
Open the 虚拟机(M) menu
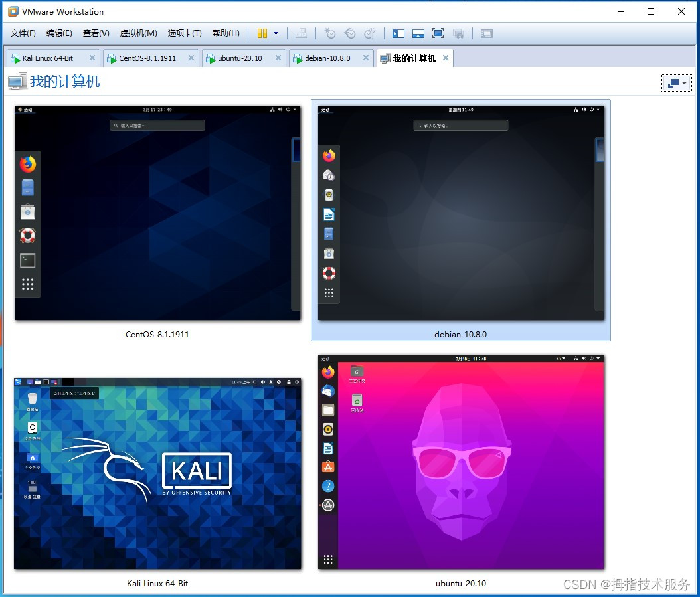click(138, 33)
